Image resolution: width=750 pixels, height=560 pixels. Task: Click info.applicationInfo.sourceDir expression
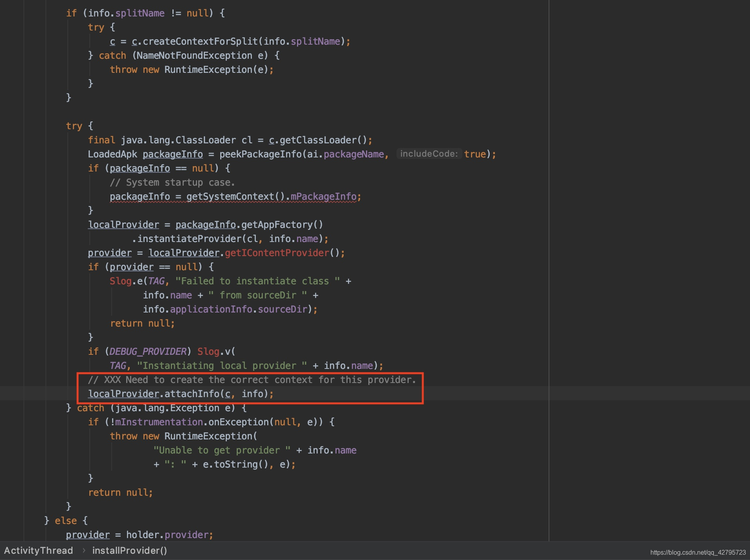pos(225,309)
